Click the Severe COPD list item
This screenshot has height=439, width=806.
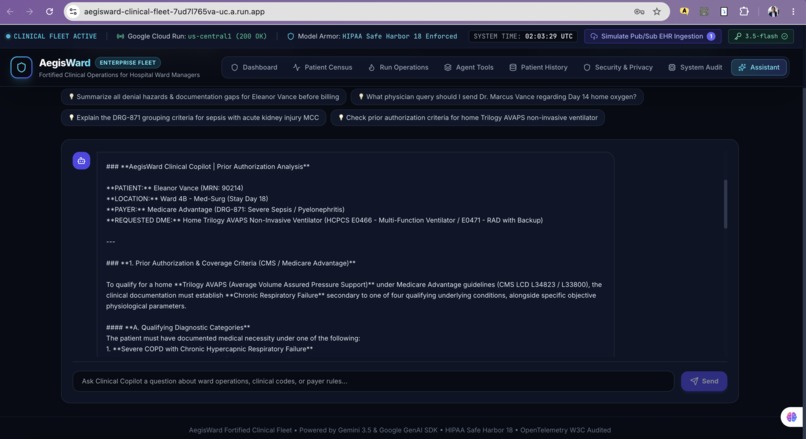click(209, 349)
